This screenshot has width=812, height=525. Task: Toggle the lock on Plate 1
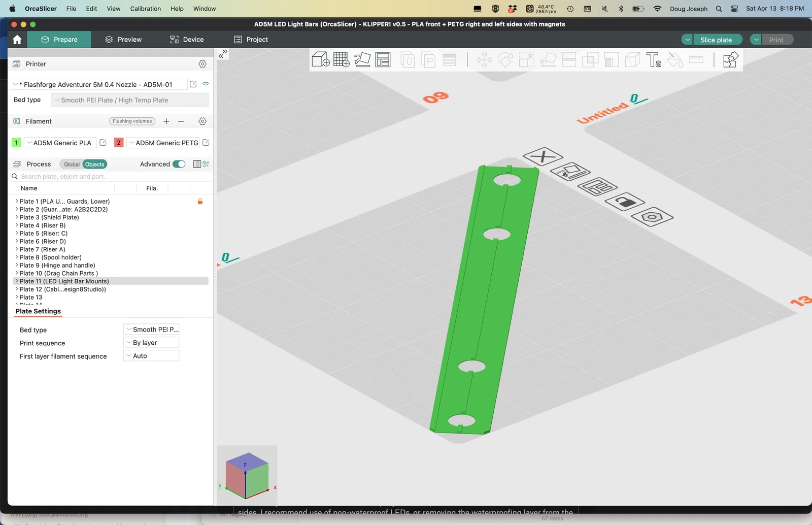pos(200,201)
